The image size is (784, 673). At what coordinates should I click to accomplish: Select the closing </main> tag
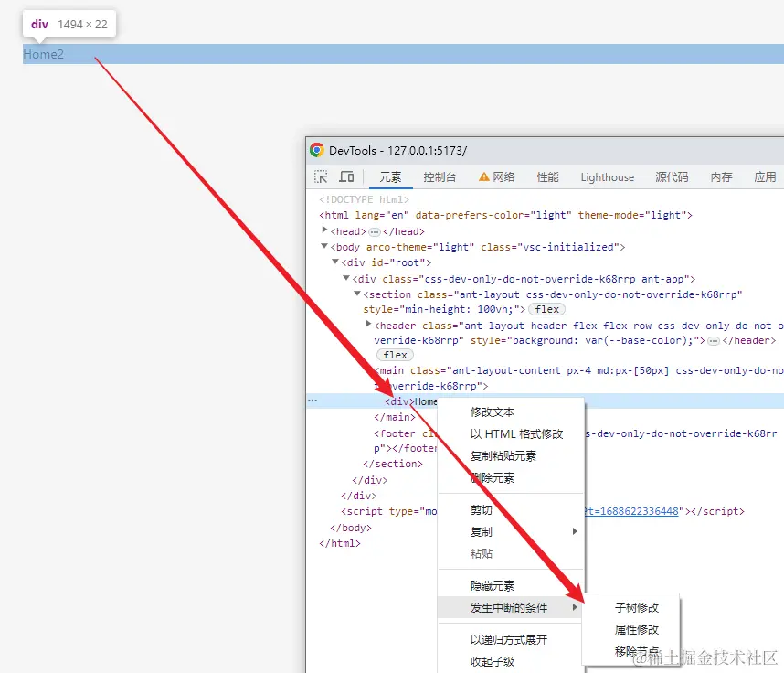(x=395, y=417)
